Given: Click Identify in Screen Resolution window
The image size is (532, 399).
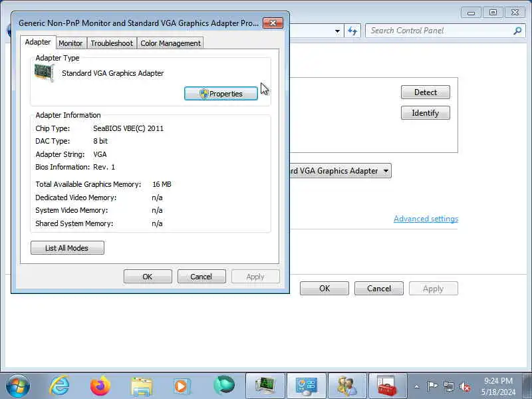Looking at the screenshot, I should [x=426, y=113].
